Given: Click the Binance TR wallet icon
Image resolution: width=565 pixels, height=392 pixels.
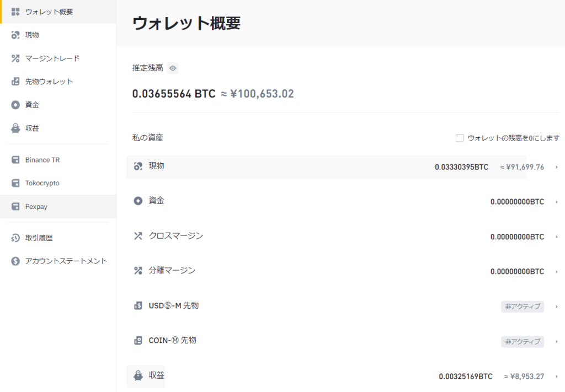Looking at the screenshot, I should point(15,160).
